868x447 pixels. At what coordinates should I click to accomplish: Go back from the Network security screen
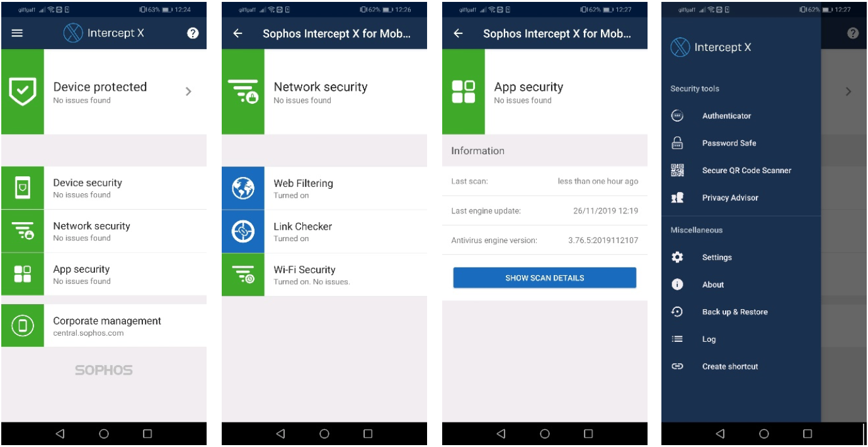237,33
